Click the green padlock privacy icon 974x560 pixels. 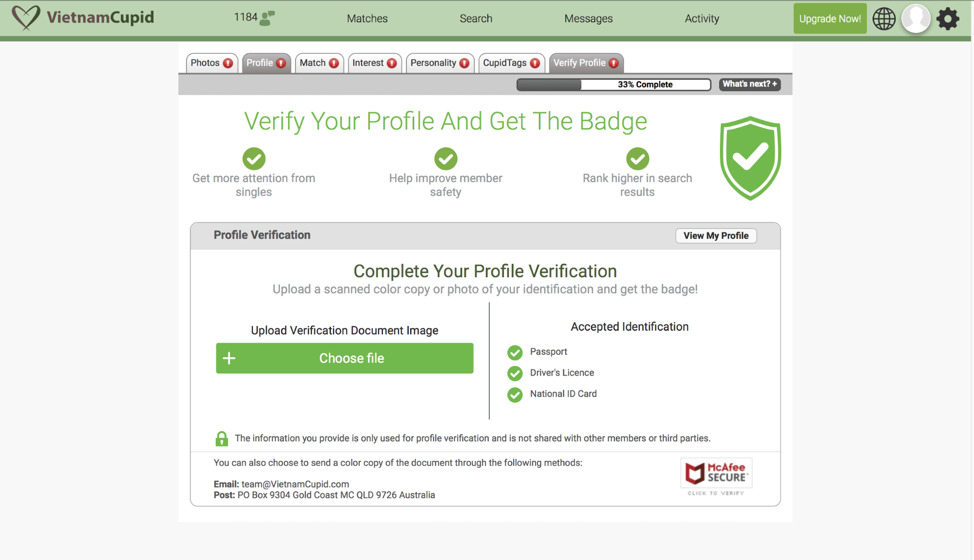[222, 439]
